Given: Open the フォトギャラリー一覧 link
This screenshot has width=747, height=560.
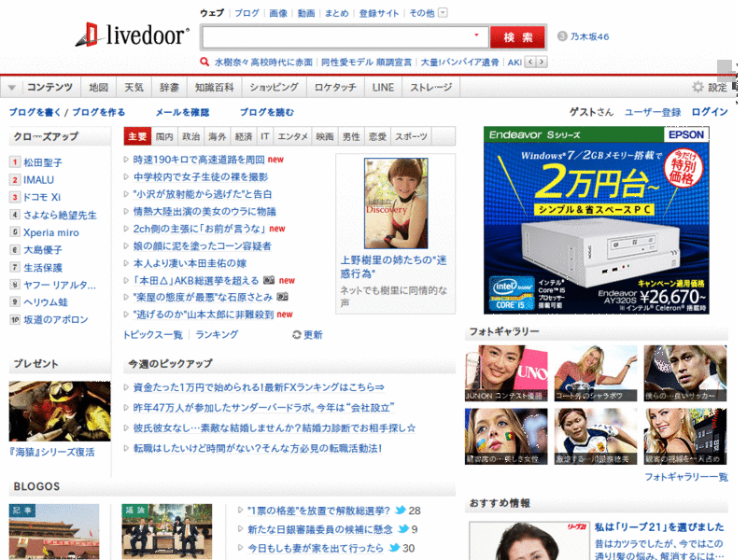Looking at the screenshot, I should [686, 477].
